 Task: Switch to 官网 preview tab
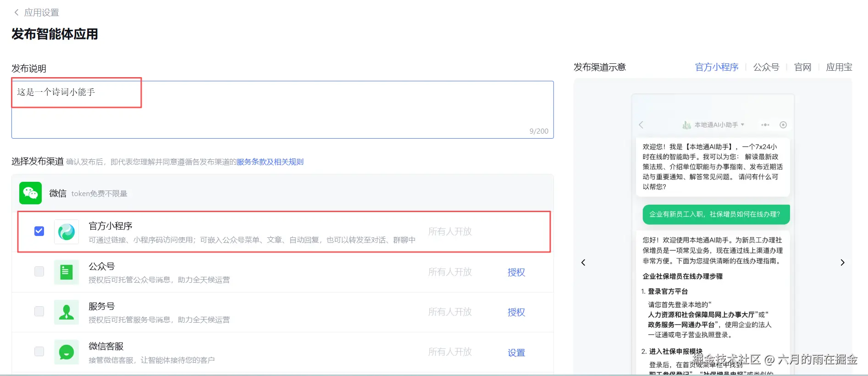803,67
